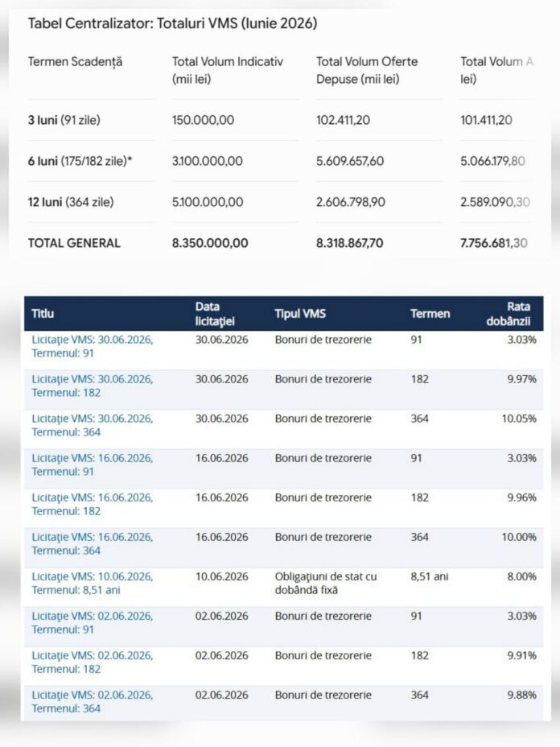Select the TOTAL GENERAL row label
Viewport: 560px width, 747px height.
74,243
